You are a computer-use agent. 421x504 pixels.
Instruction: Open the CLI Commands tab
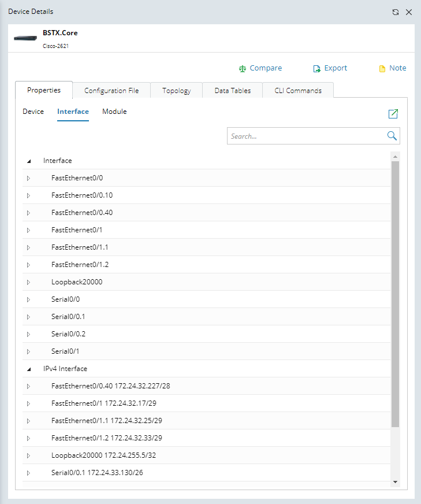298,91
